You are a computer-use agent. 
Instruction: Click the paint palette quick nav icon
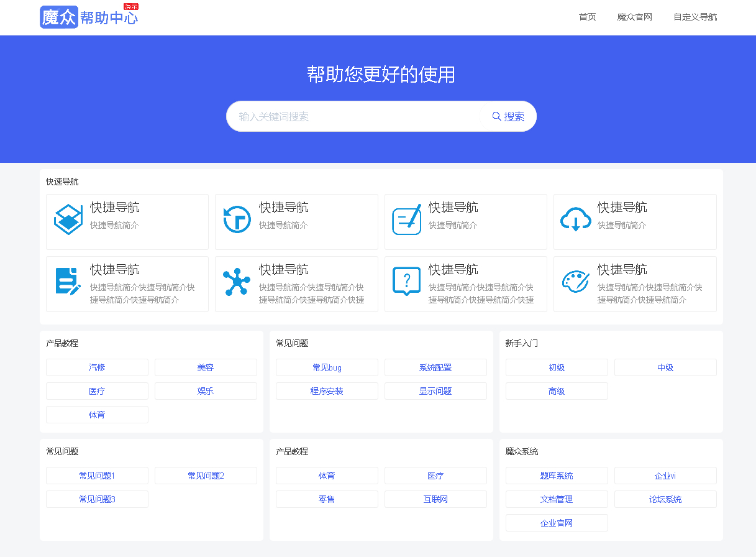pos(575,282)
